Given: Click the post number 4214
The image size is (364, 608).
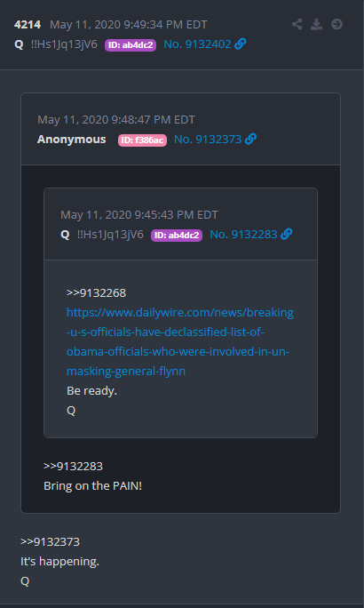Looking at the screenshot, I should tap(28, 25).
